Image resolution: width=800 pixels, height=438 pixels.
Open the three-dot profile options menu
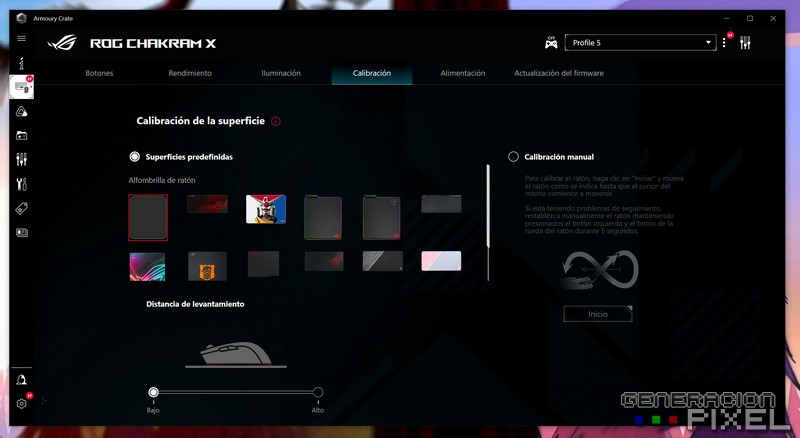724,43
